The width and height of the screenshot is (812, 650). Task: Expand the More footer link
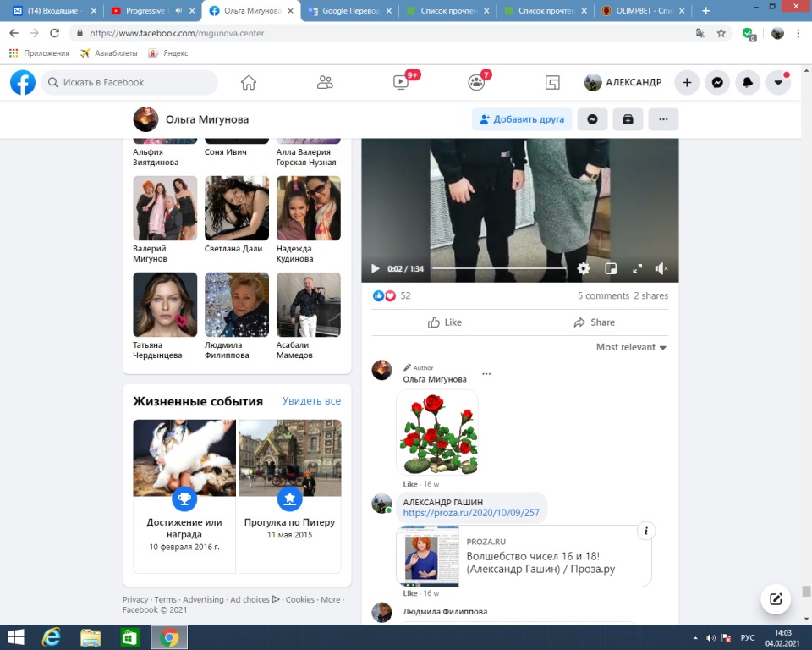click(x=331, y=600)
